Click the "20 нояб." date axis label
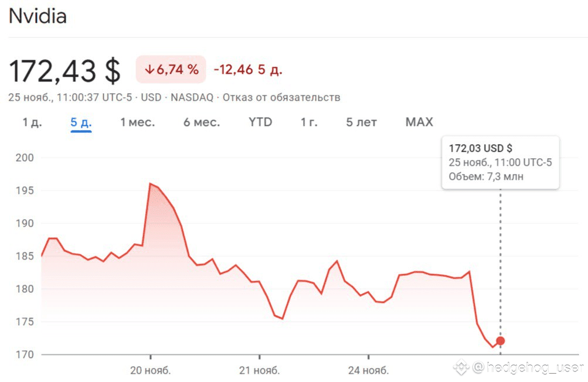Viewport: 588px width, 382px height. (151, 370)
